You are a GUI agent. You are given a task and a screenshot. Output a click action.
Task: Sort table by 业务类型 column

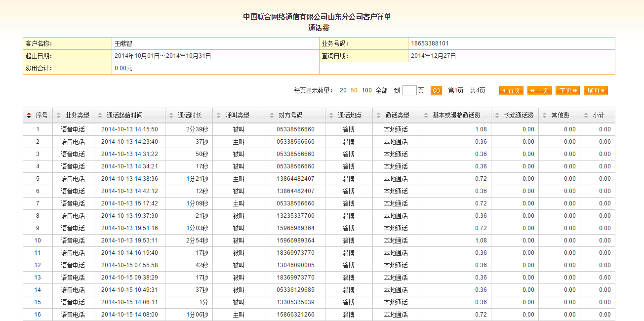tap(77, 116)
